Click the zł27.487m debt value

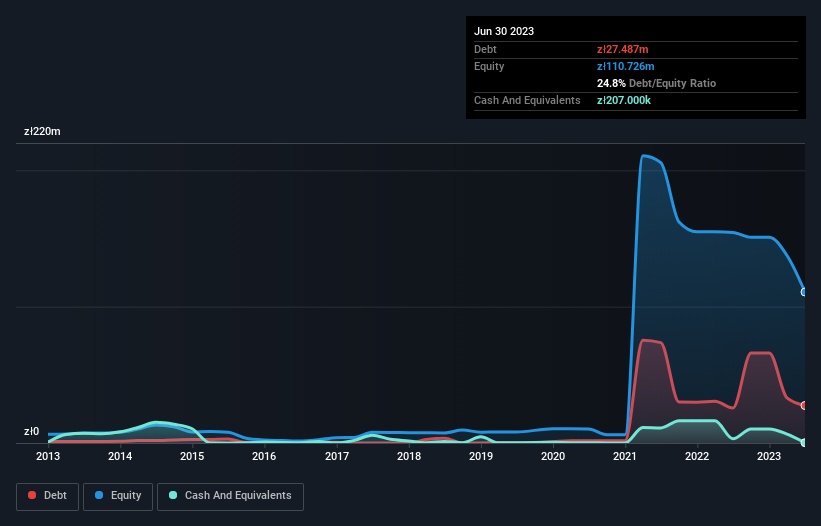623,49
